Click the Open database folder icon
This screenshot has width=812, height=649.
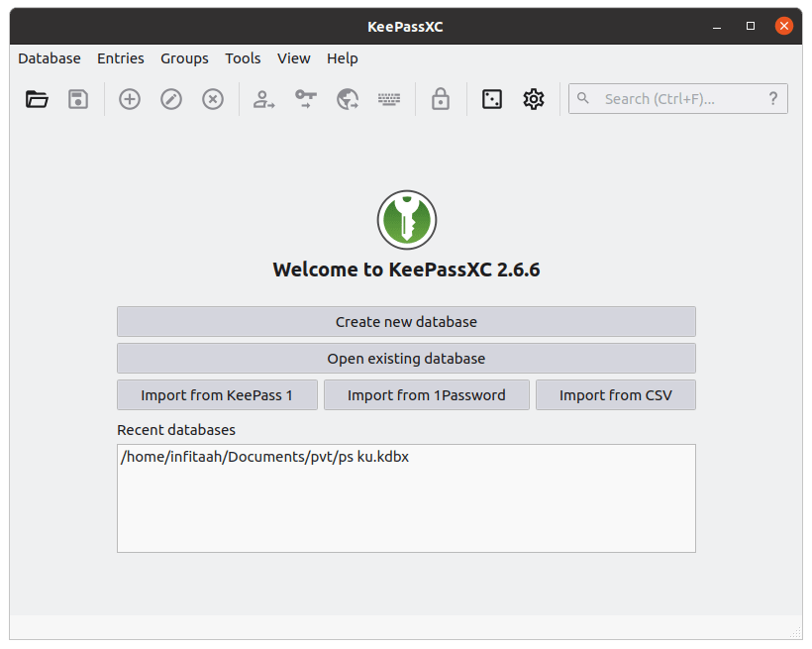click(37, 99)
